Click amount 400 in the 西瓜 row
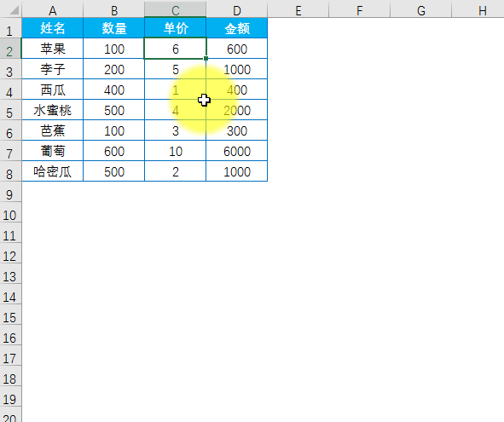 tap(236, 90)
